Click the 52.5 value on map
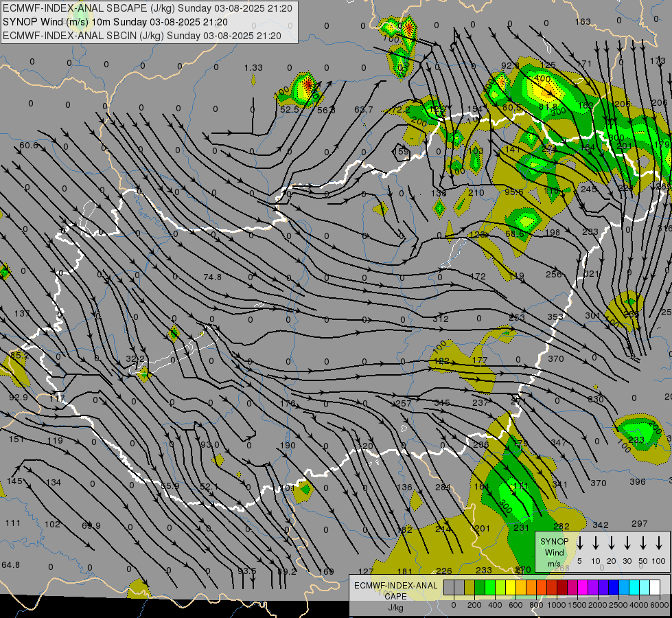672x618 pixels. [289, 110]
